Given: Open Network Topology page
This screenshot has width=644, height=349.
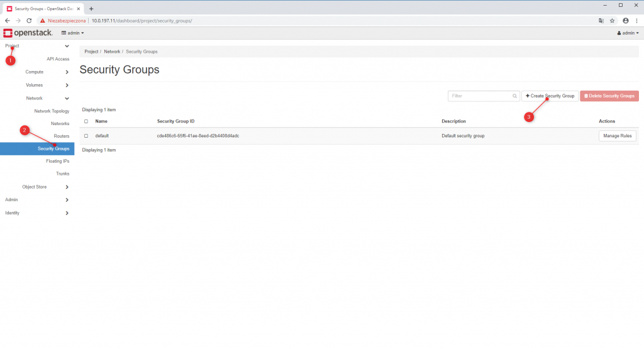Looking at the screenshot, I should (x=52, y=111).
